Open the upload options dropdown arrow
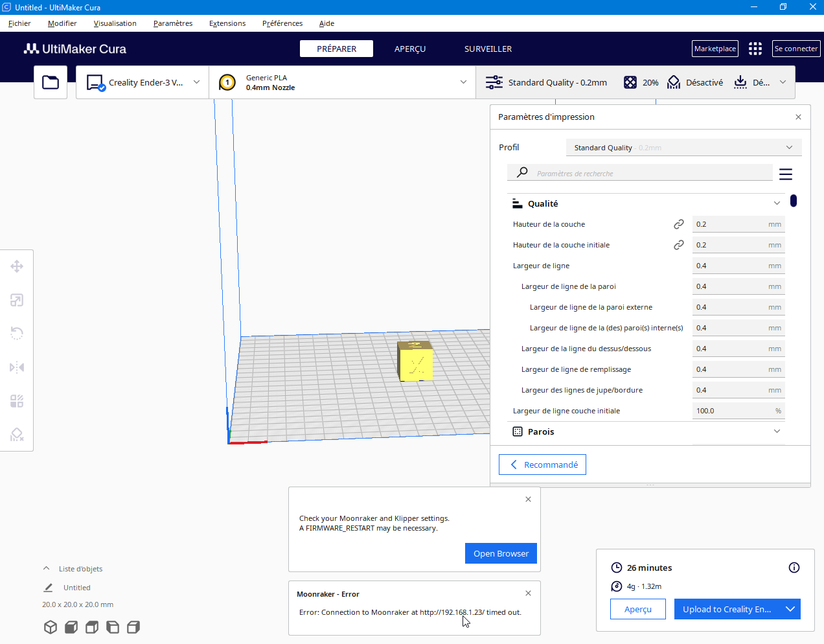This screenshot has height=644, width=824. [790, 609]
